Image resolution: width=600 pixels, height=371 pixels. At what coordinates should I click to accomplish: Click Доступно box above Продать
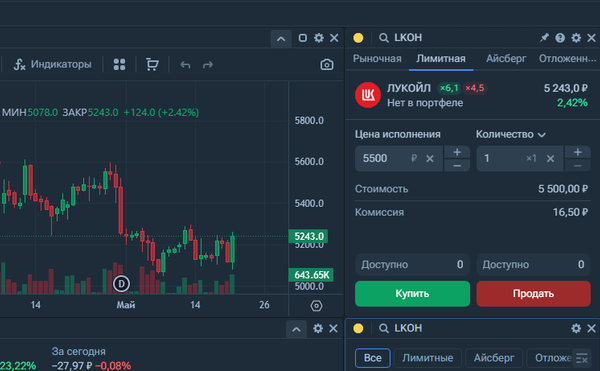(533, 265)
